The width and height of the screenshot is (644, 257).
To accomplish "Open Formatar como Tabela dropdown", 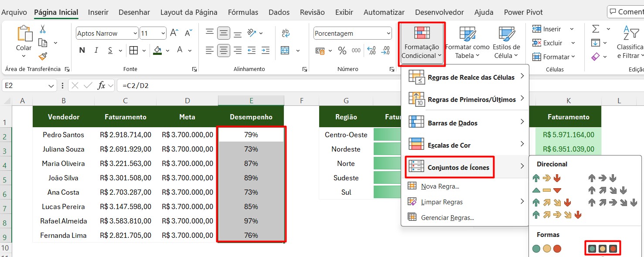I will (x=467, y=43).
